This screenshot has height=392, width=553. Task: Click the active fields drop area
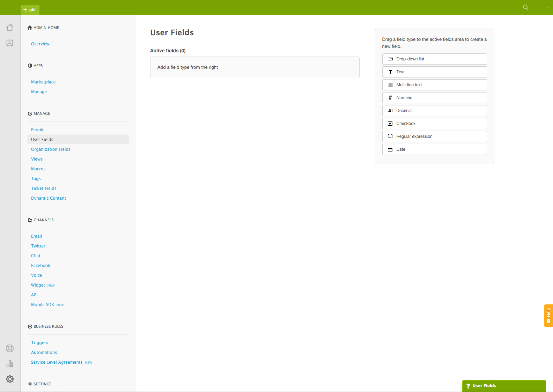255,67
